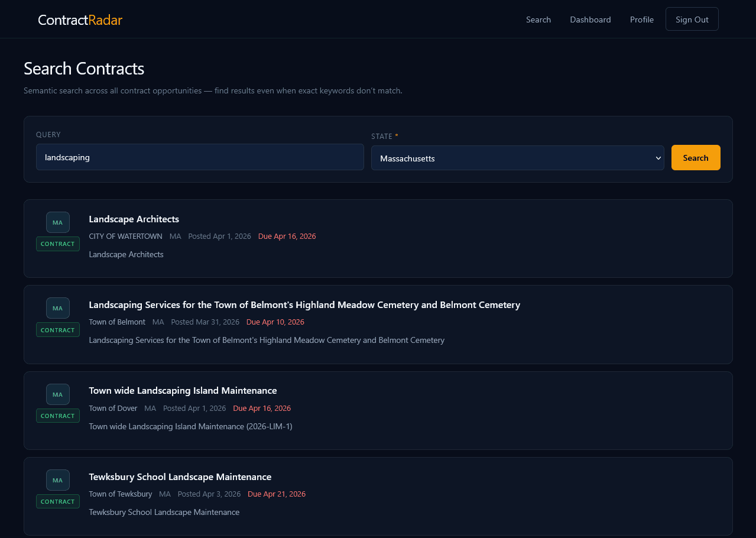Click the query input containing landscaping

click(x=200, y=157)
